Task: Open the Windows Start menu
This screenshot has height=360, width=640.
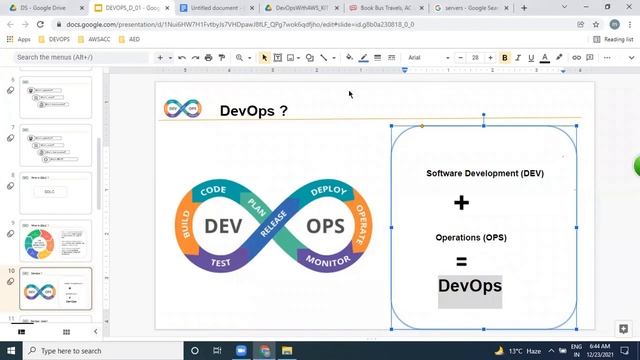Action: click(x=11, y=351)
